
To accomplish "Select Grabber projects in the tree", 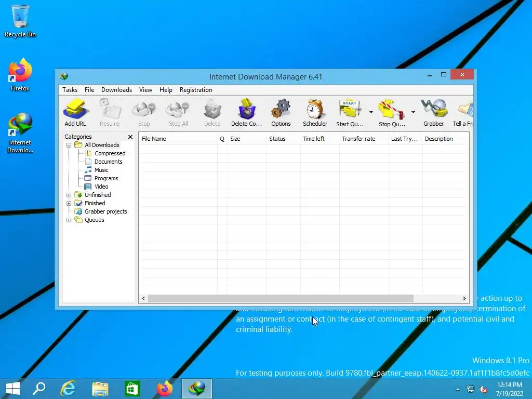I will [x=105, y=211].
